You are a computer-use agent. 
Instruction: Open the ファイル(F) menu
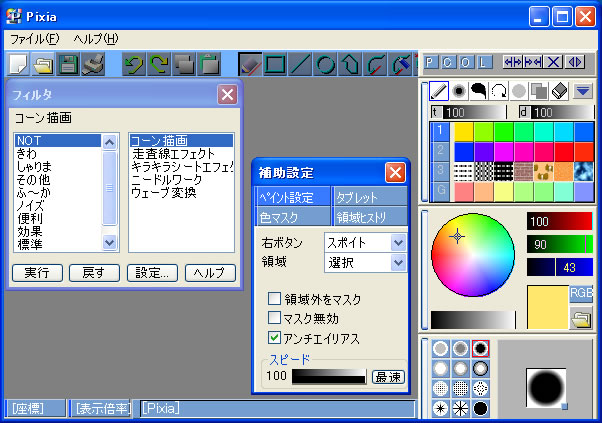point(35,39)
